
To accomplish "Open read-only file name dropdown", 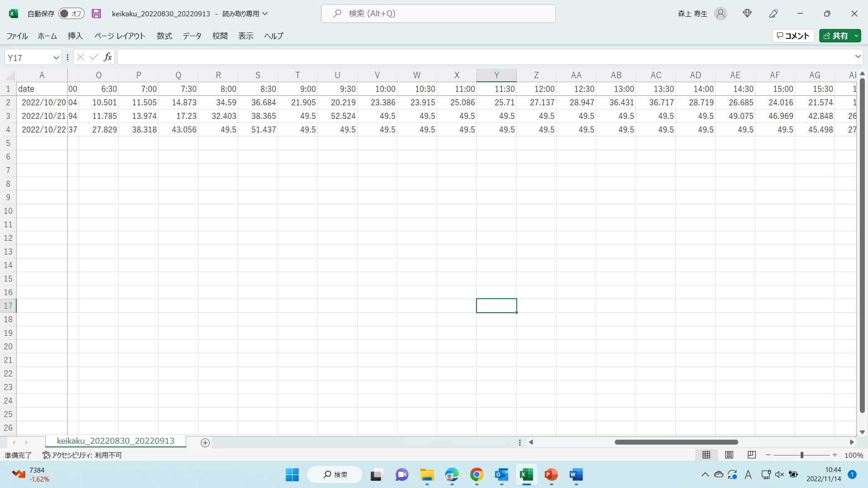I will coord(265,14).
